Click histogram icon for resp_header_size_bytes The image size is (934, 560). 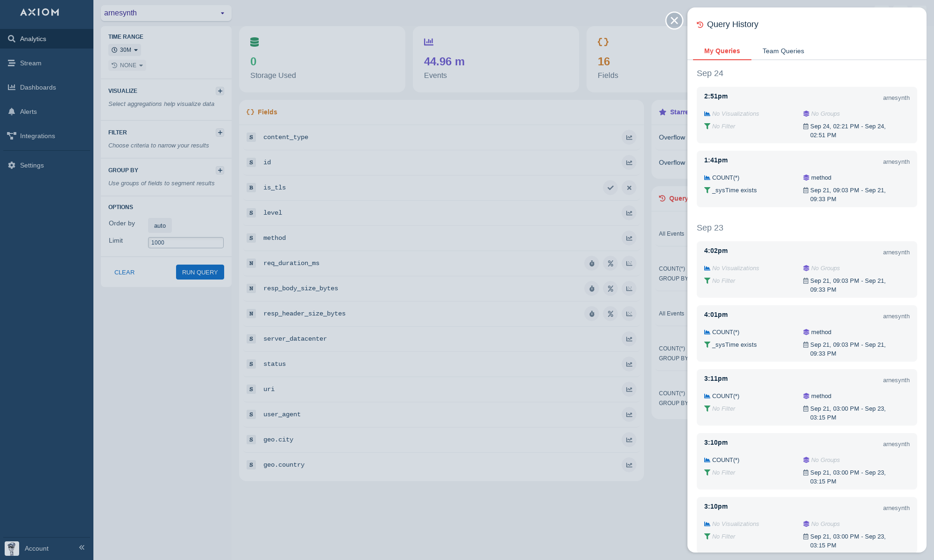click(x=629, y=314)
